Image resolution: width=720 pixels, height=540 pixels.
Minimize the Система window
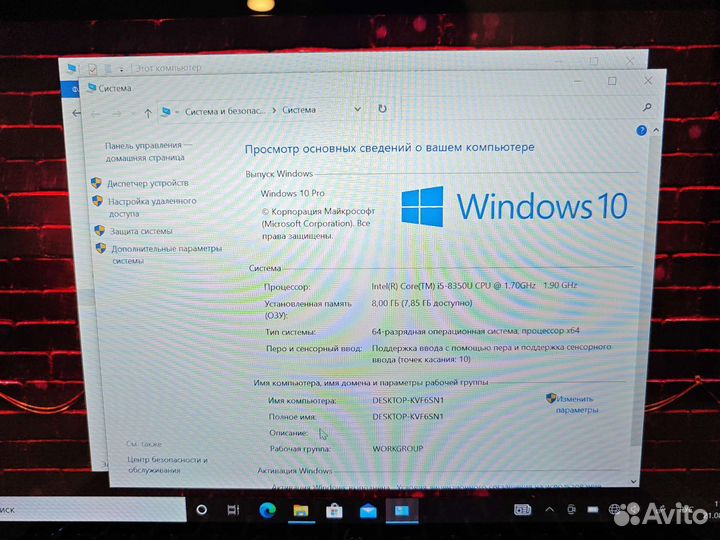[578, 81]
